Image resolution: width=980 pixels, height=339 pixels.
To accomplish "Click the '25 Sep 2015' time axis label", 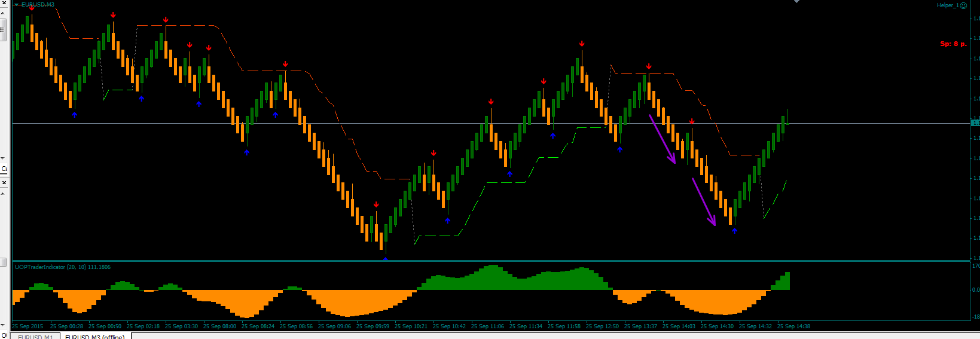I will click(28, 326).
